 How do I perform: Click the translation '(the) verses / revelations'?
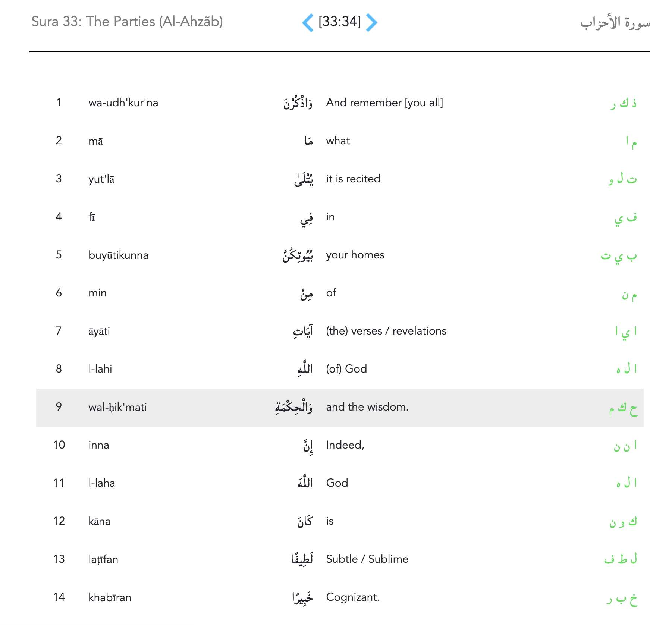click(x=386, y=331)
